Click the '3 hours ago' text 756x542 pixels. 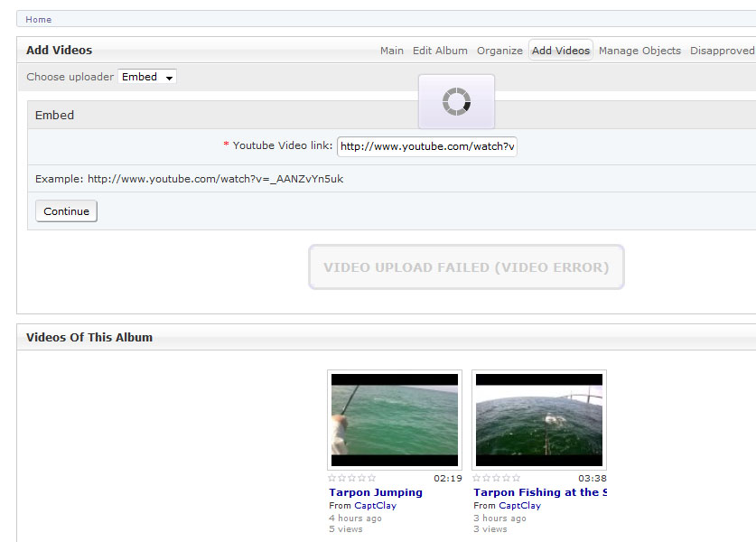(x=499, y=518)
